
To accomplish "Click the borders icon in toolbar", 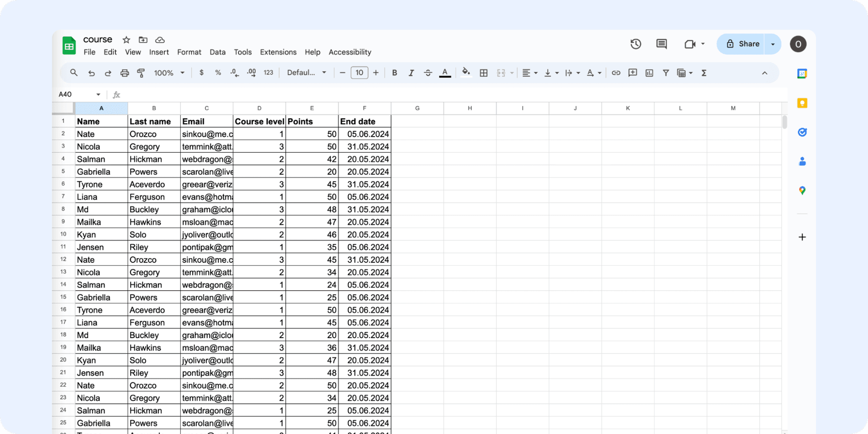I will (x=483, y=73).
